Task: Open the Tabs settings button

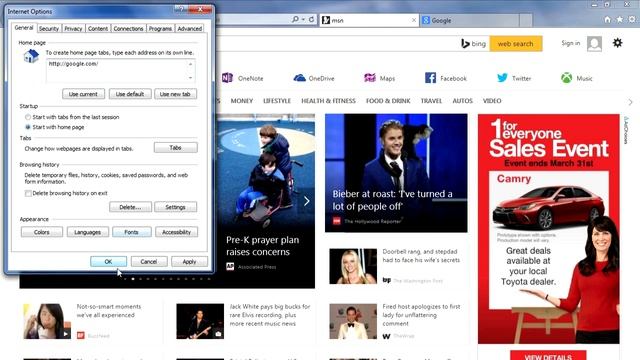Action: 176,147
